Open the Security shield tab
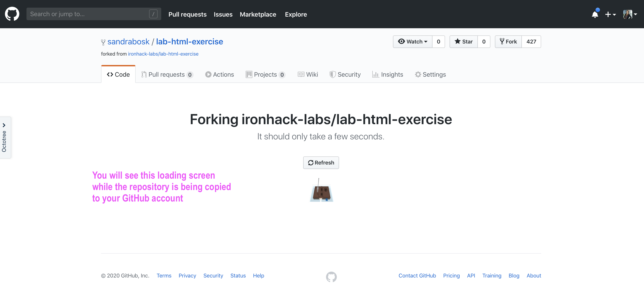This screenshot has height=288, width=644. pyautogui.click(x=345, y=74)
